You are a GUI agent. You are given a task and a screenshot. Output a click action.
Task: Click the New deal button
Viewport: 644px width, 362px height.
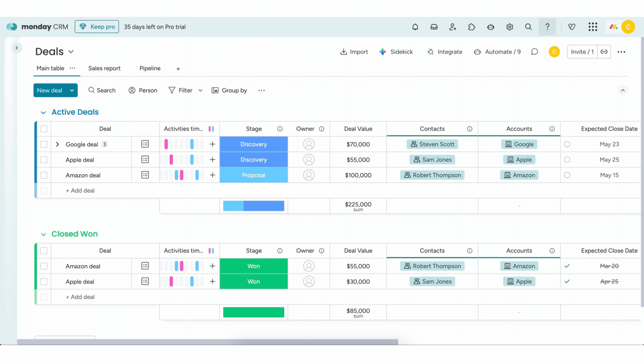(x=50, y=90)
